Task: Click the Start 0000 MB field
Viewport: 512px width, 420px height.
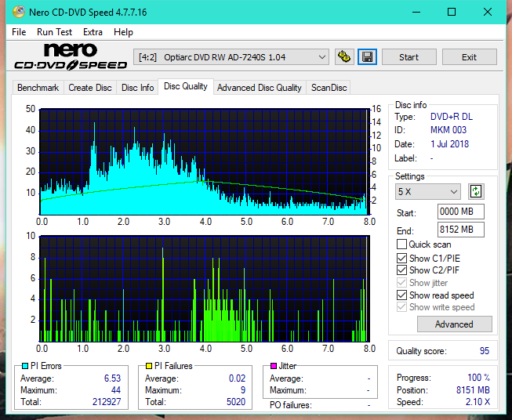Action: (461, 212)
